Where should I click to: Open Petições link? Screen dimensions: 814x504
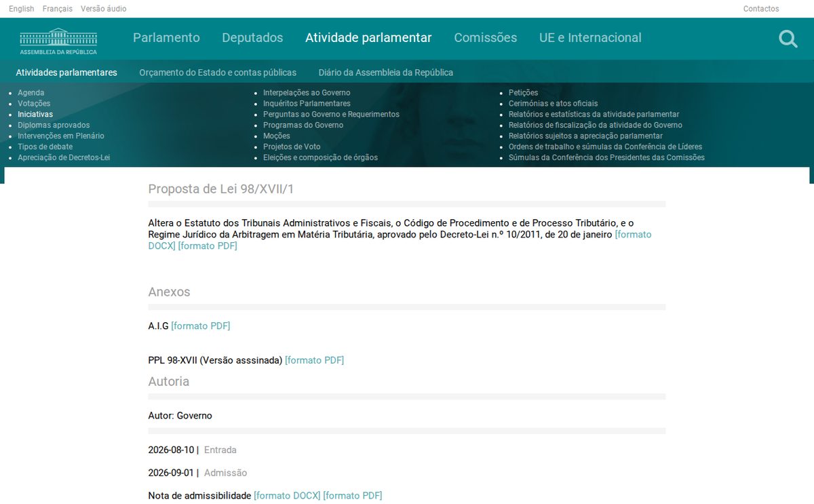click(x=523, y=93)
